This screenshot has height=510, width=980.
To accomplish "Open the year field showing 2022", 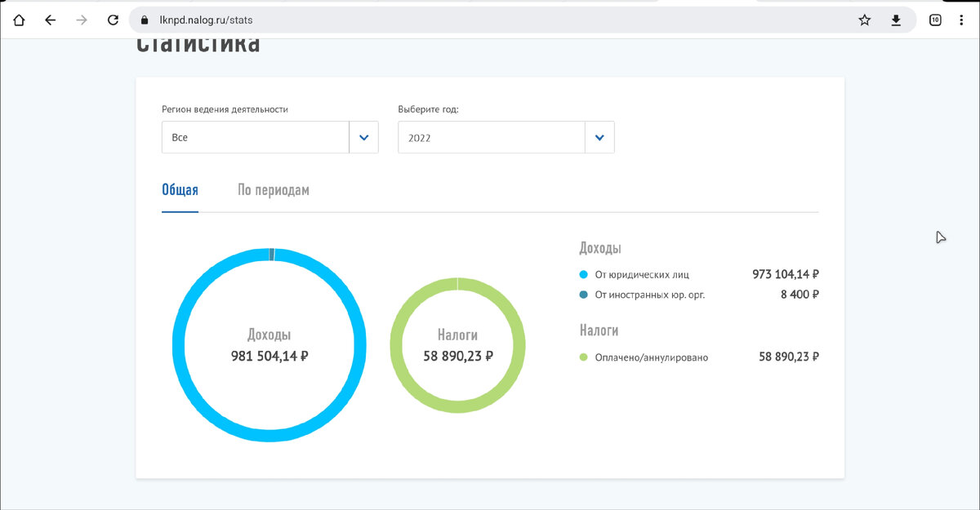I will [x=492, y=137].
